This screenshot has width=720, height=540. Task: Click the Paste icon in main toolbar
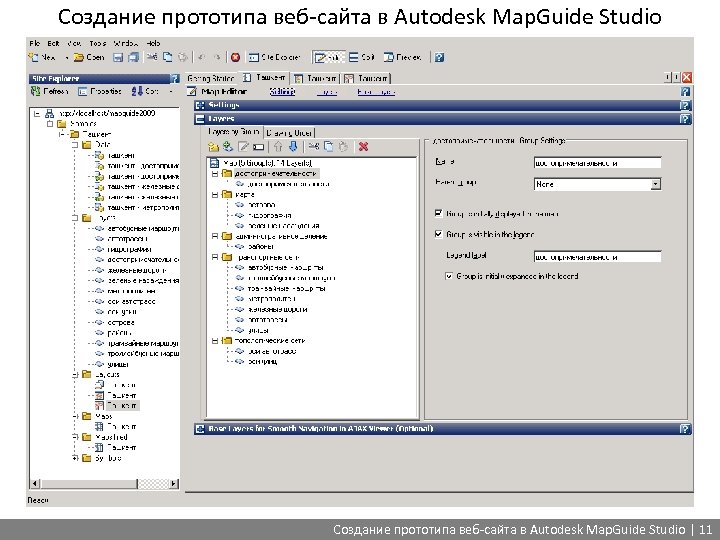click(183, 57)
